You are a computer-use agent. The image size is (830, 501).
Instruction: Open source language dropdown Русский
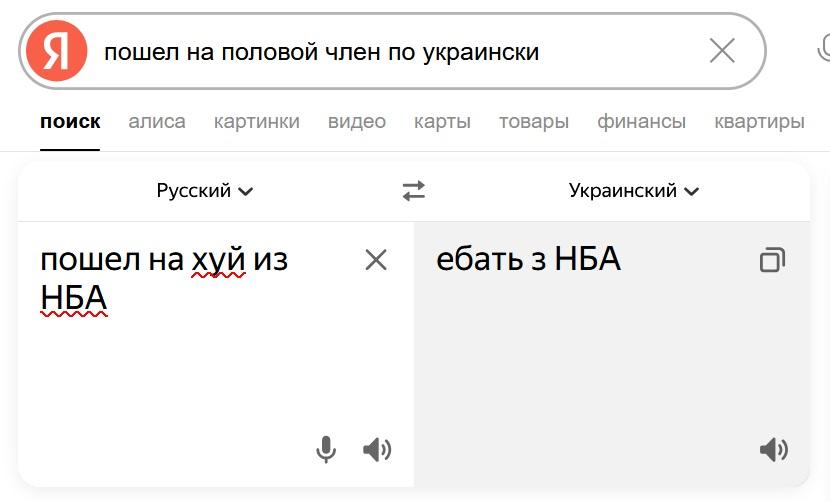(205, 190)
